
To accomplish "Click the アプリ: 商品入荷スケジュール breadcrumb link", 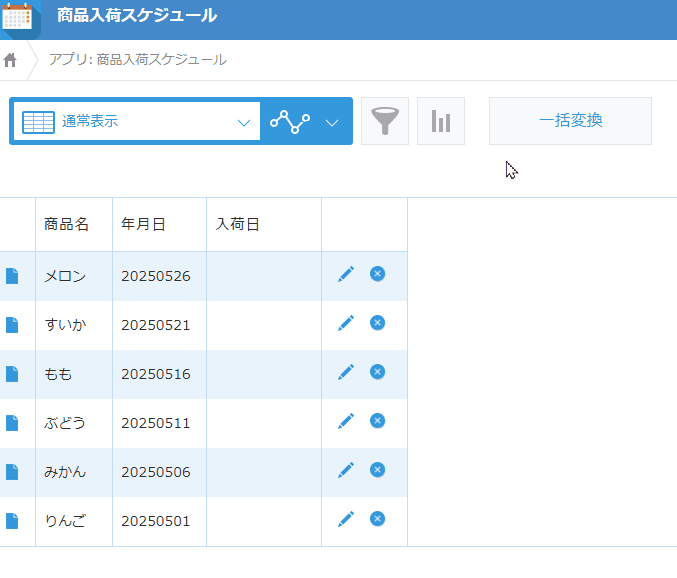I will pyautogui.click(x=137, y=60).
